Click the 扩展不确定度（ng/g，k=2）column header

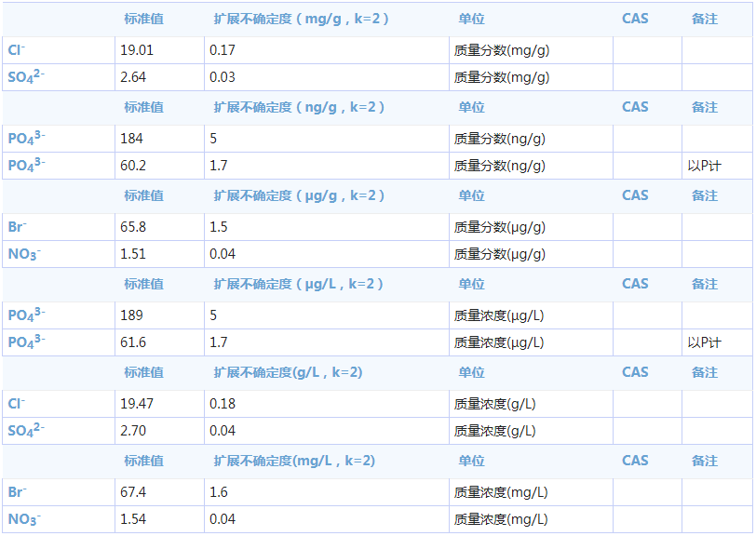[300, 107]
